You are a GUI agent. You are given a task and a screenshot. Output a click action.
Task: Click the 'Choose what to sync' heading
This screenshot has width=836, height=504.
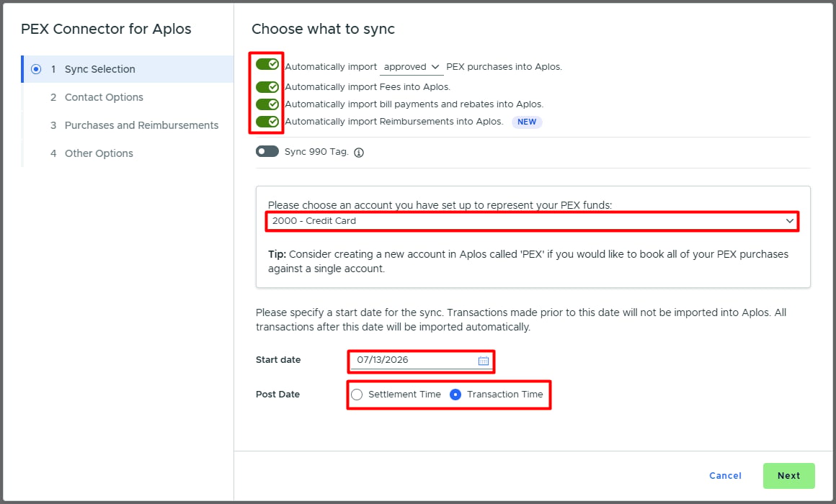323,29
